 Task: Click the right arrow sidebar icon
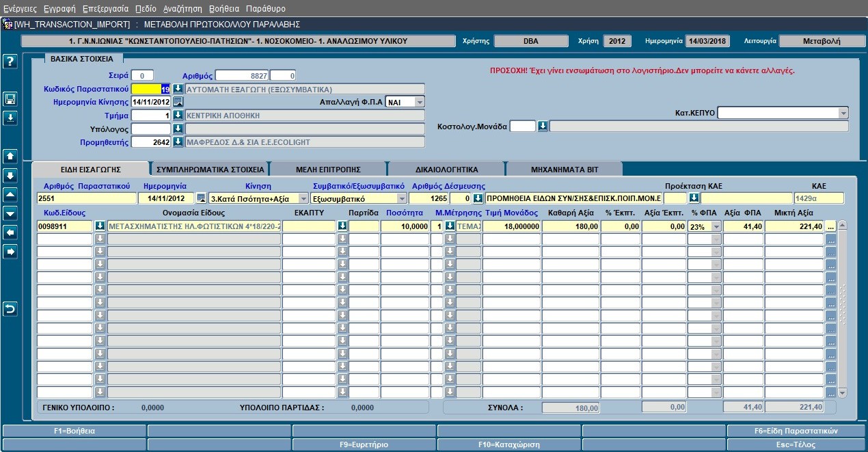click(10, 252)
